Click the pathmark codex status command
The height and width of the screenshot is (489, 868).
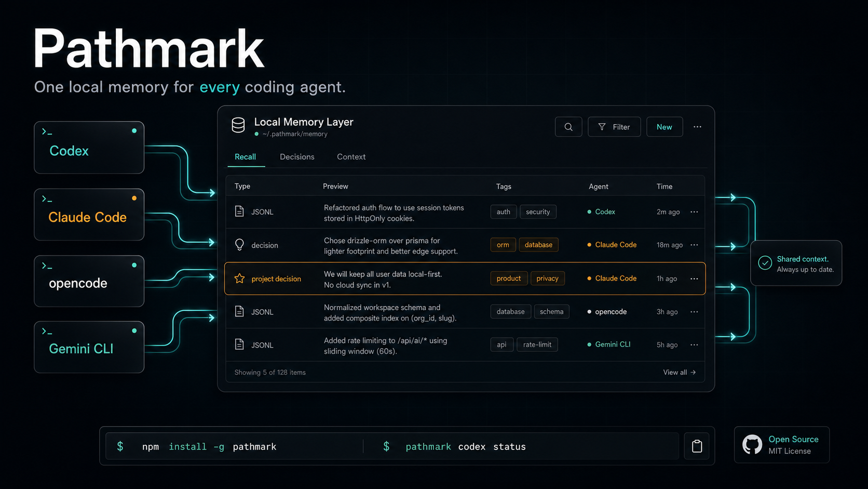[466, 447]
